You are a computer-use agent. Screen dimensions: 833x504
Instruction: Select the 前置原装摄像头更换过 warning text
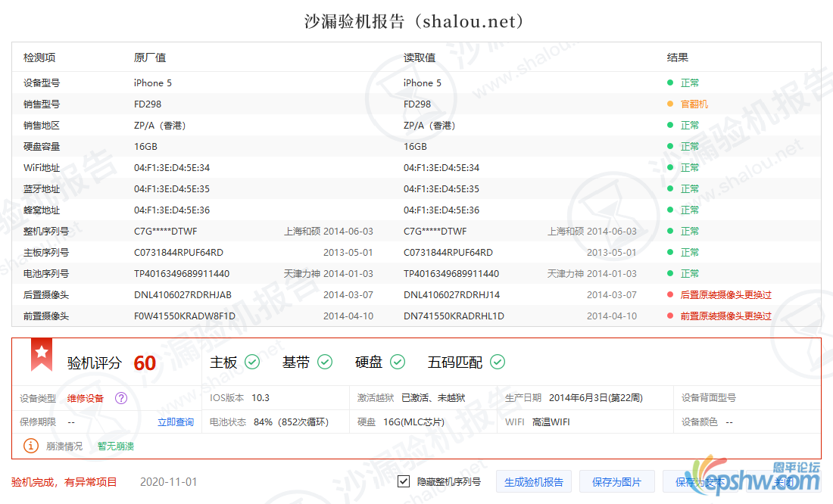click(x=726, y=316)
